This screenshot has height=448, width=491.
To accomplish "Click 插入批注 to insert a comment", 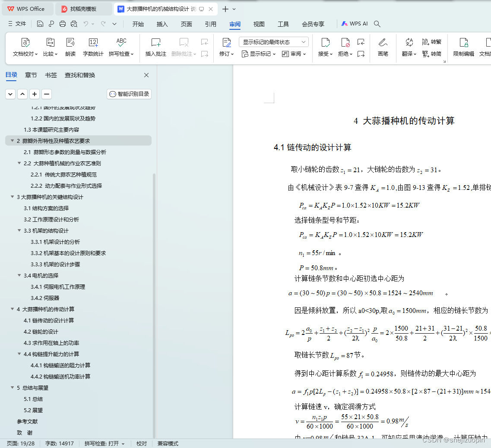I will coord(155,47).
